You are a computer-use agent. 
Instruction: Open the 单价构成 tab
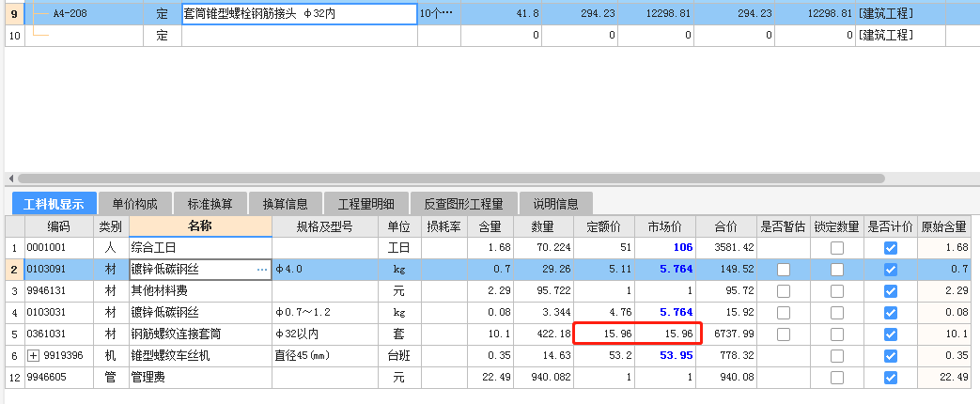(x=135, y=204)
